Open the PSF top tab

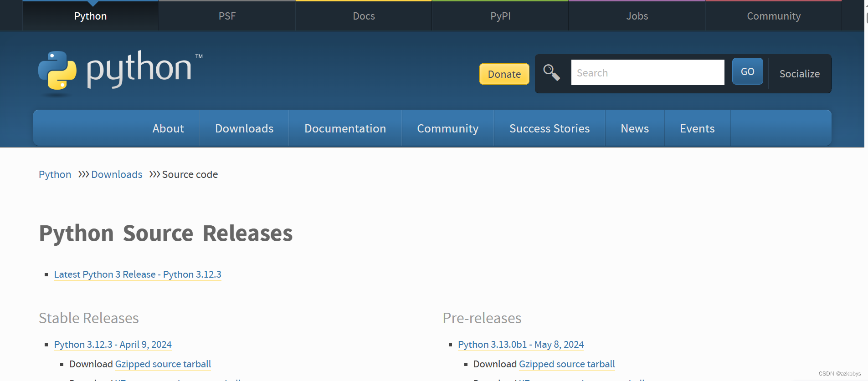[227, 16]
